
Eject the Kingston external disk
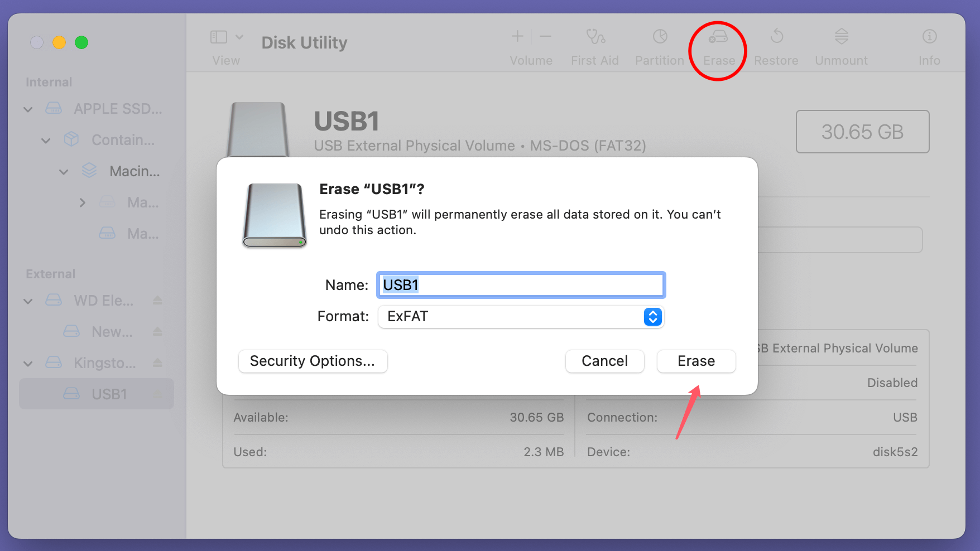click(x=158, y=362)
